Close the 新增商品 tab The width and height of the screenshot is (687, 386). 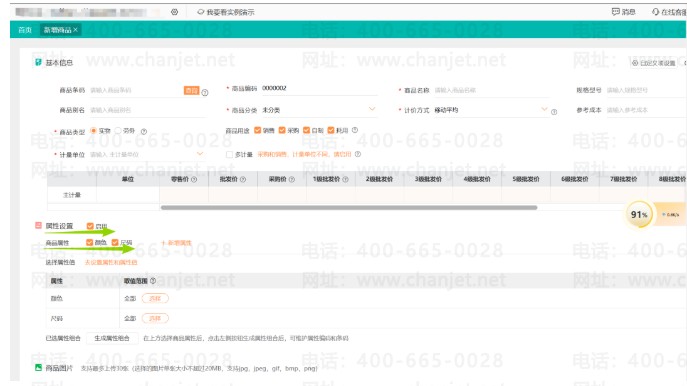pos(76,30)
